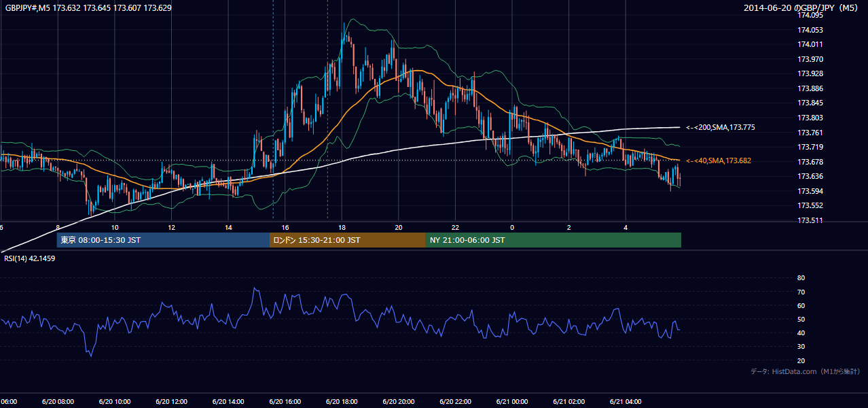
Task: Click RSI scale value 50
Action: 801,319
